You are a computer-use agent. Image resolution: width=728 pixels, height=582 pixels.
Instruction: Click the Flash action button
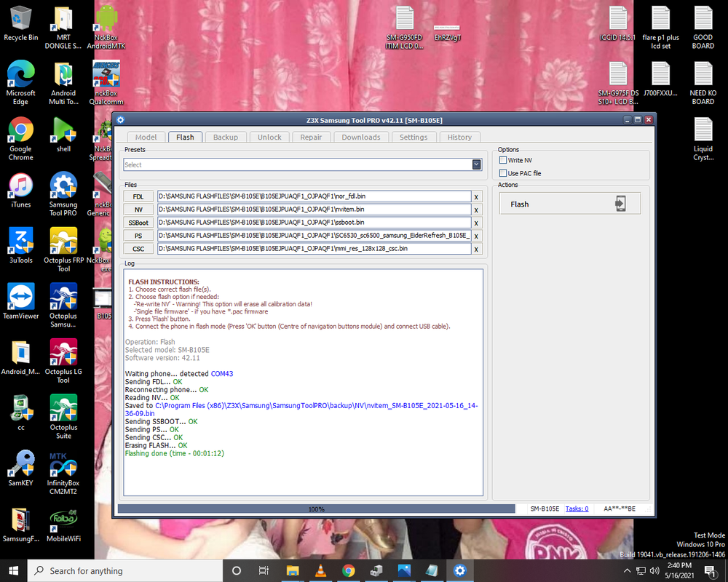(570, 204)
